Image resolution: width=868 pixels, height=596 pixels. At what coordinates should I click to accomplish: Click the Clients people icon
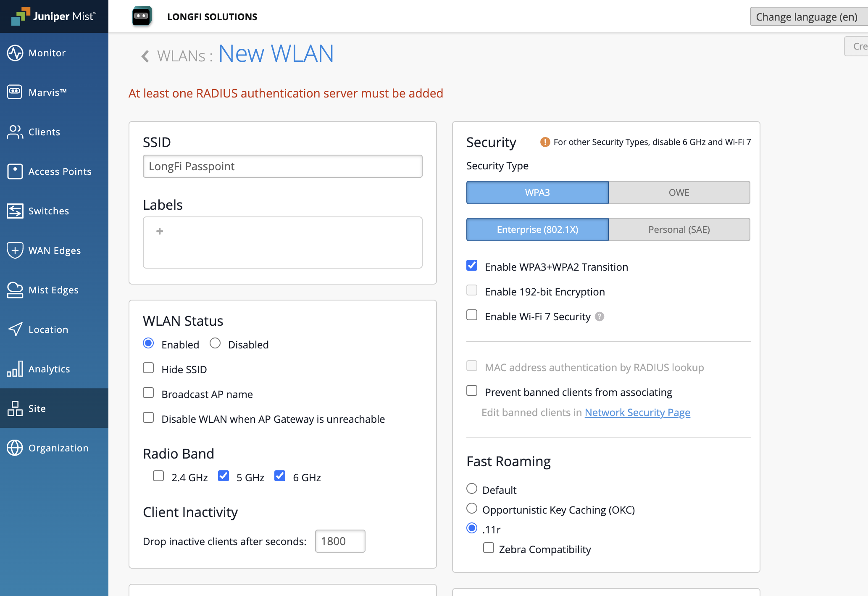click(x=15, y=132)
